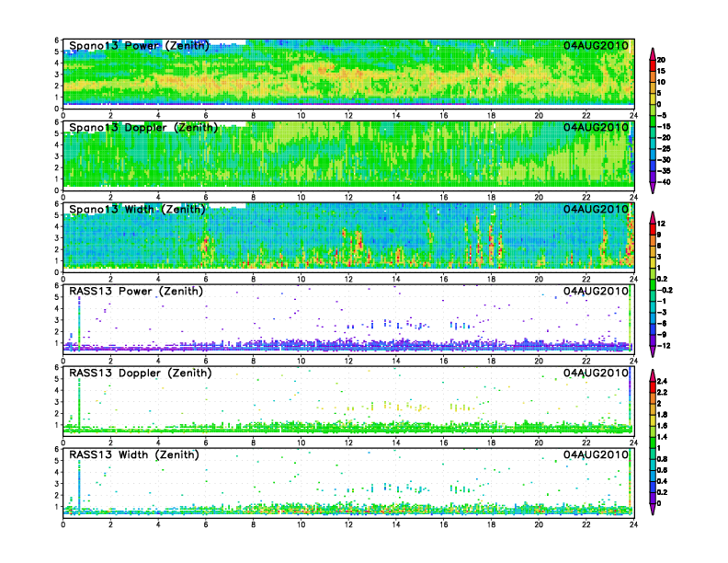Viewport: 728px width, 563px height.
Task: Click the RASS13 Power (Zenith) panel title
Action: [135, 292]
